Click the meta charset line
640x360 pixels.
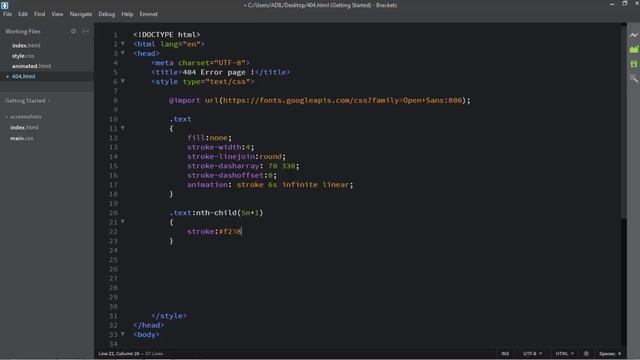click(200, 62)
